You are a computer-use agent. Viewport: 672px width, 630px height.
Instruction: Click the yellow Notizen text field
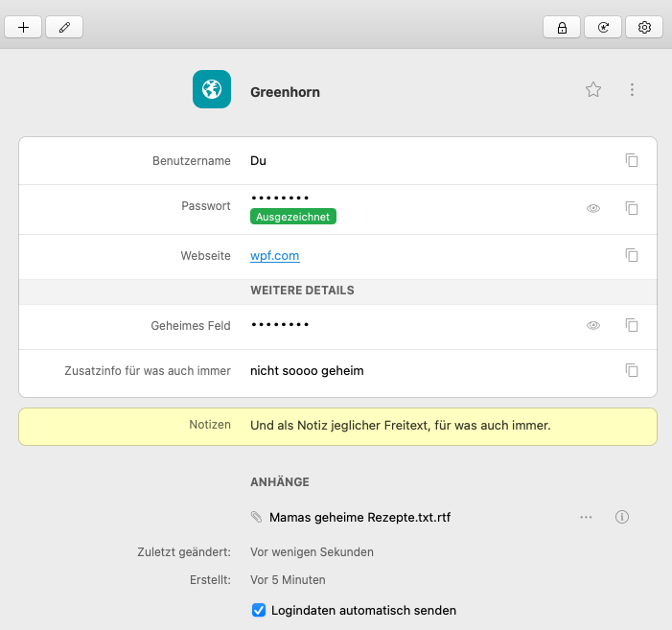pyautogui.click(x=401, y=425)
